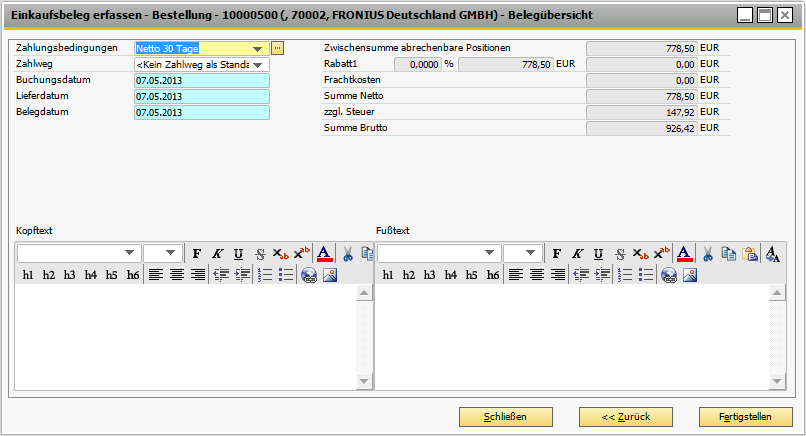Screen dimensions: 806x436
Task: Click the cut scissors icon in Kopftext
Action: (x=347, y=254)
